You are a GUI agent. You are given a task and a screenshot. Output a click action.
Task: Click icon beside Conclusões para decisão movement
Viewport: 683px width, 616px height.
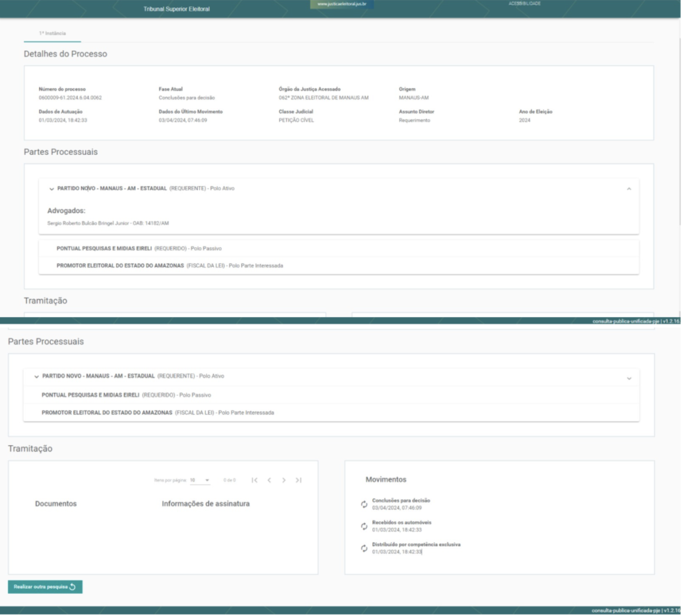click(x=364, y=505)
